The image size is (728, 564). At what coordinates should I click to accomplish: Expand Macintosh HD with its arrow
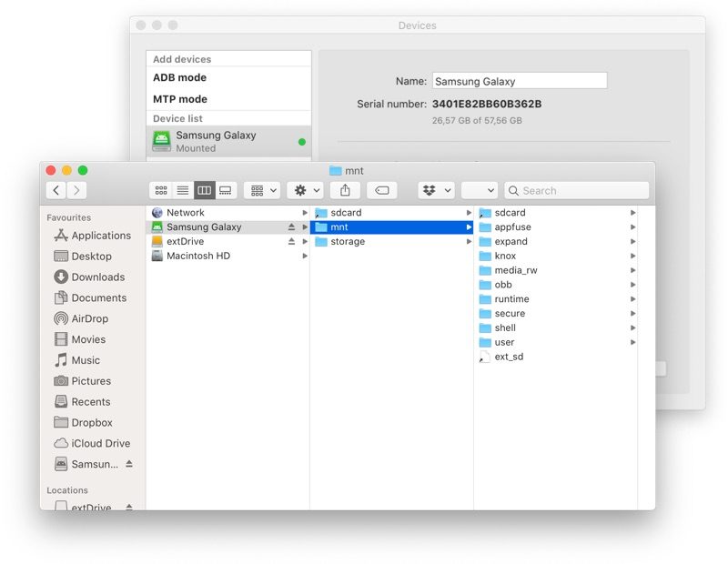305,256
